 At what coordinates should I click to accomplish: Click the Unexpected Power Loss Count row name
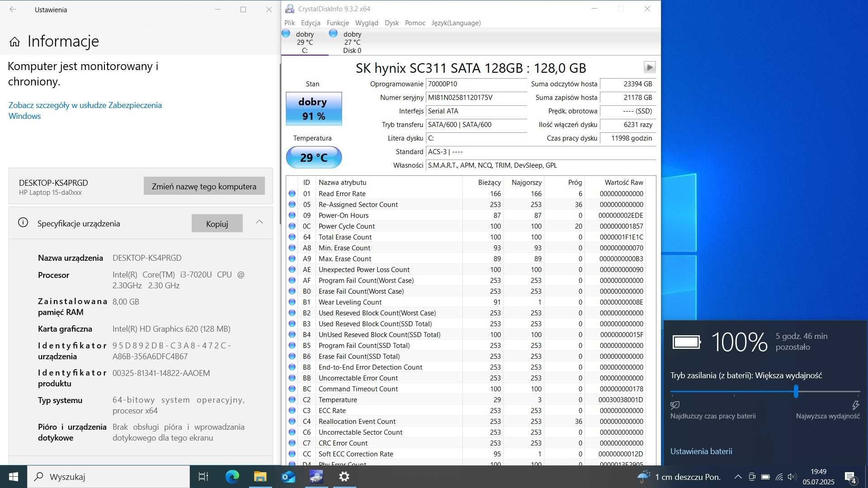pos(364,269)
